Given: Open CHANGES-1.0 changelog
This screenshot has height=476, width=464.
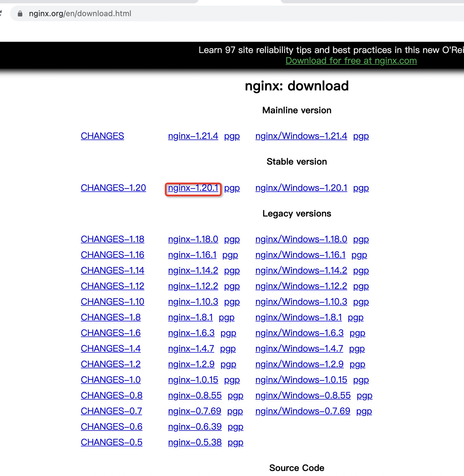Looking at the screenshot, I should pos(110,380).
